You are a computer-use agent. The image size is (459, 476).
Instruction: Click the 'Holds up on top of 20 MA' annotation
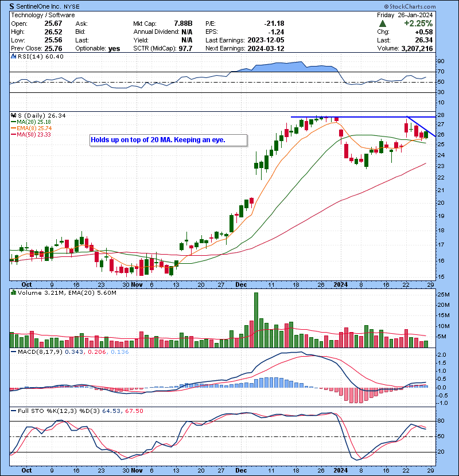coord(169,141)
